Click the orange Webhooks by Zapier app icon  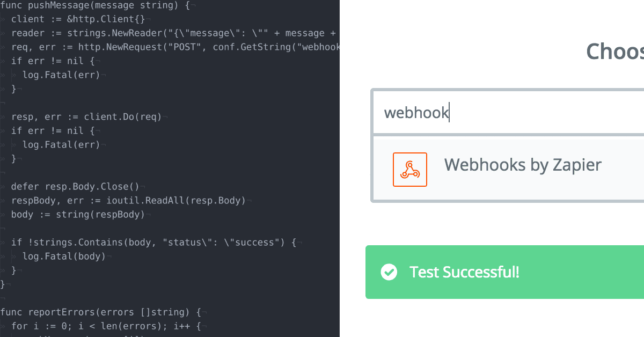click(409, 169)
